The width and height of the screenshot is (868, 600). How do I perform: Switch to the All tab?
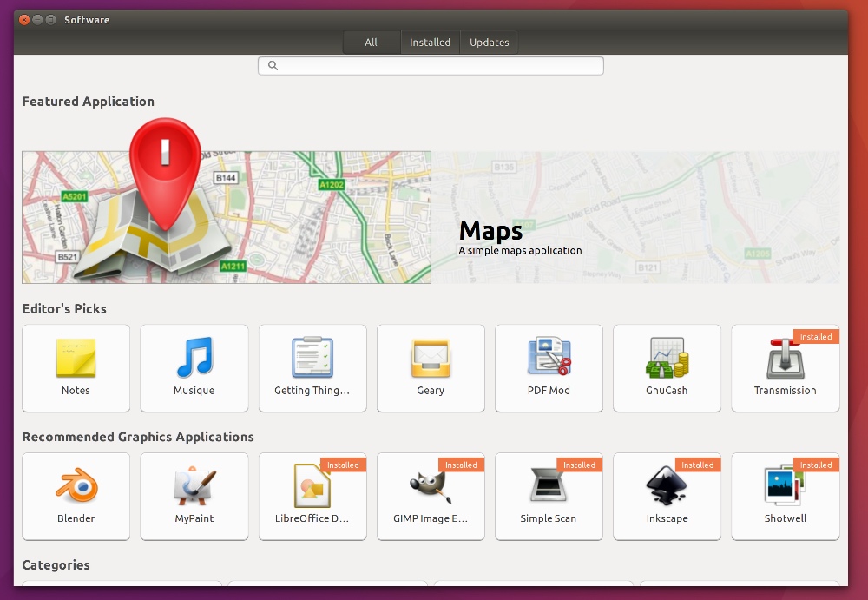[371, 42]
